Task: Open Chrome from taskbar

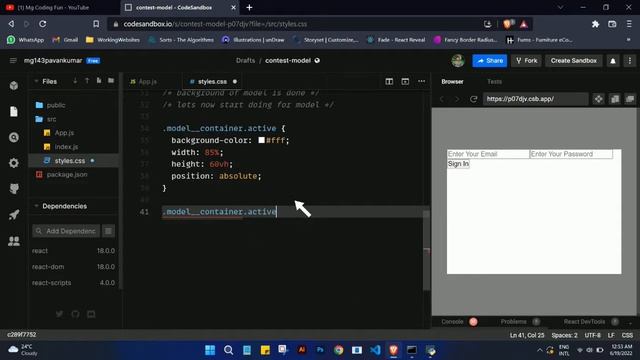Action: (338, 350)
